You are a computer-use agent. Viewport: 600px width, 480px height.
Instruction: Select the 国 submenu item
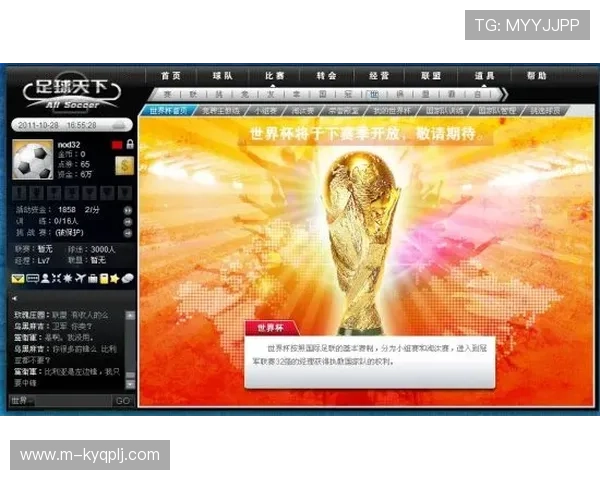pos(322,94)
